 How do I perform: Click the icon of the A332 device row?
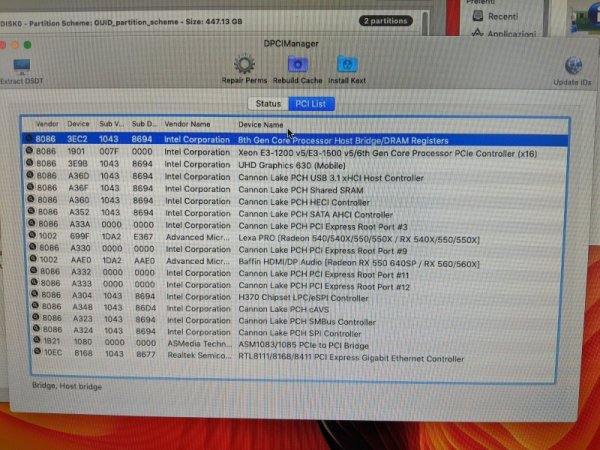34,271
